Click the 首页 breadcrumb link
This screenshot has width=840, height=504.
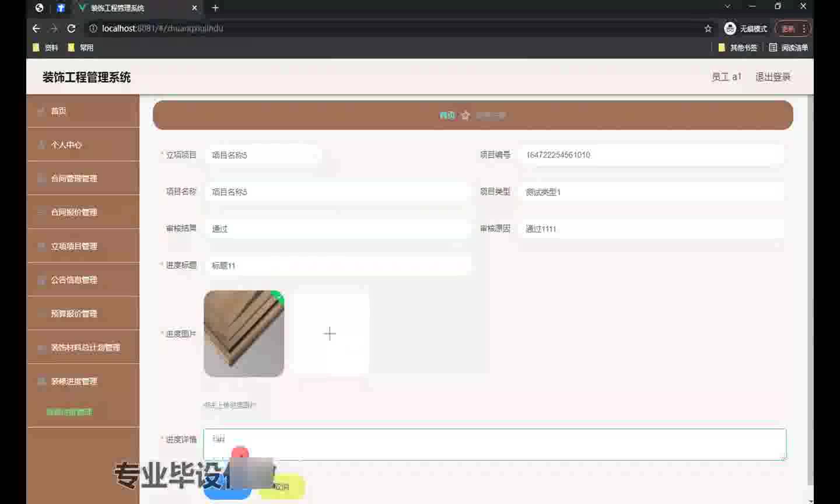pyautogui.click(x=447, y=116)
